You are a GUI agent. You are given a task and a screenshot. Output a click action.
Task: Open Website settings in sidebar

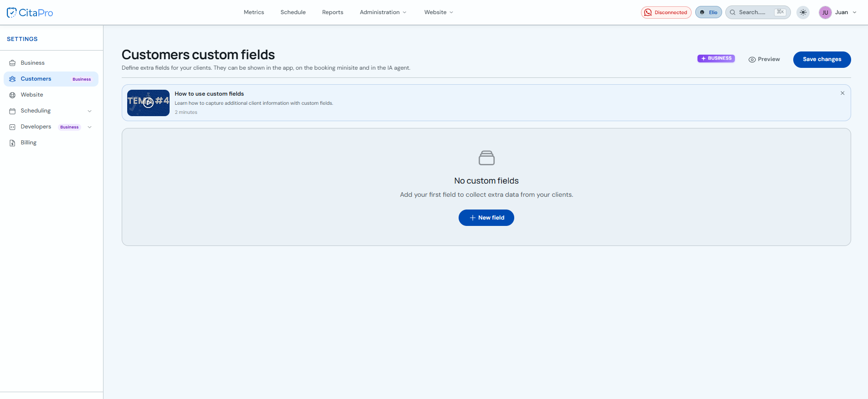coord(51,95)
